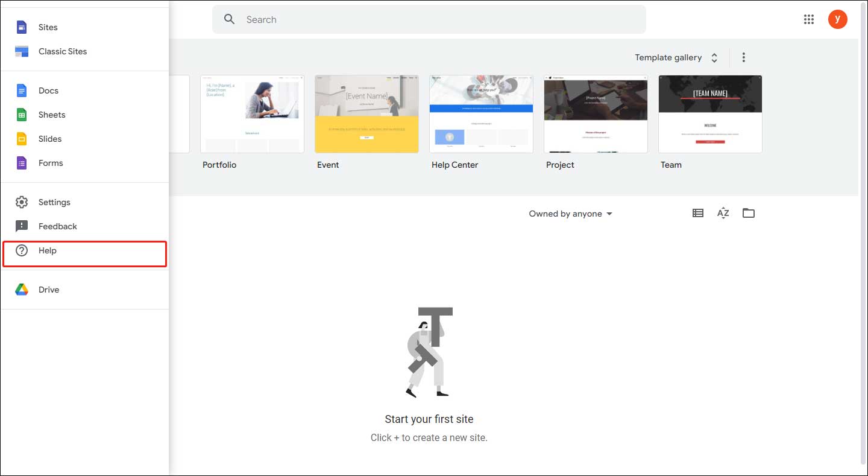This screenshot has width=868, height=476.
Task: Select Settings in the sidebar menu
Action: 54,202
